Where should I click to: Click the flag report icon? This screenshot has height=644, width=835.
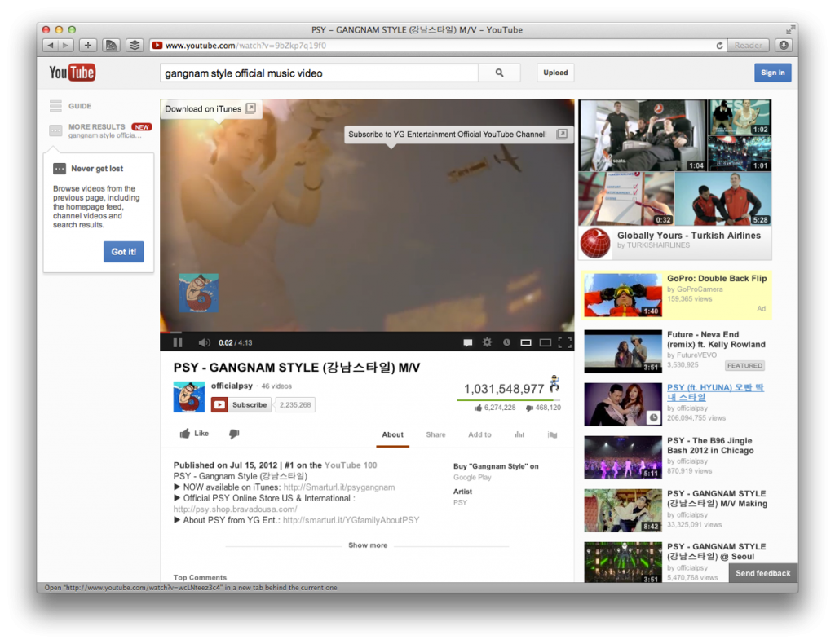pos(552,434)
